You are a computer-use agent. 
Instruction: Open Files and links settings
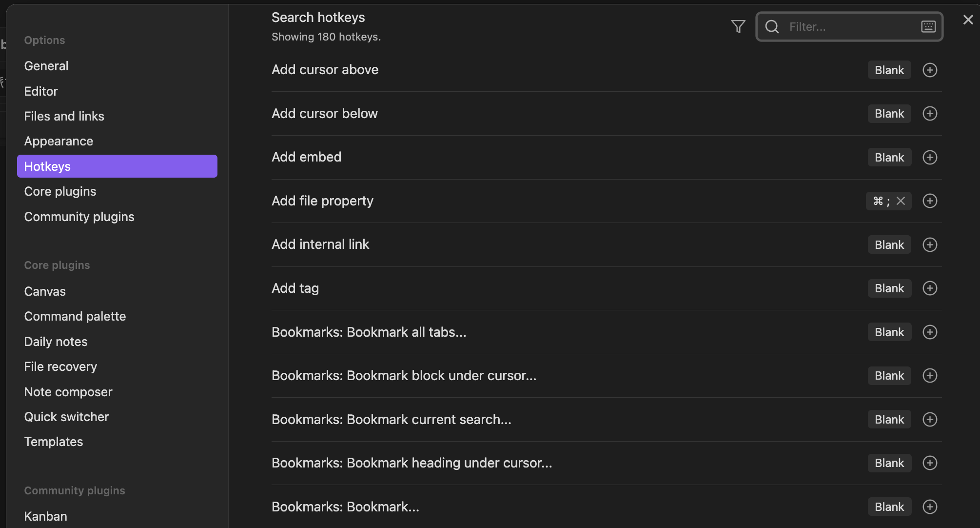point(64,116)
